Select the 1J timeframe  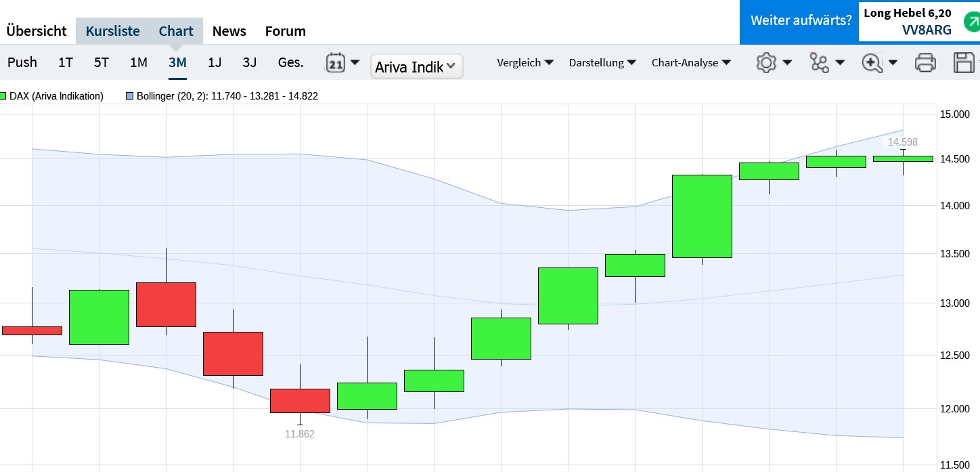215,63
